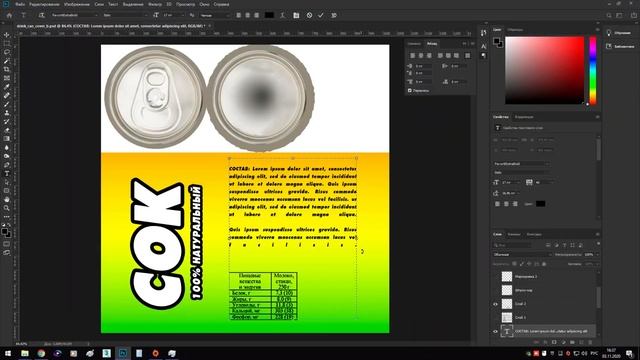Cancel current text edits
The width and height of the screenshot is (640, 360).
309,15
